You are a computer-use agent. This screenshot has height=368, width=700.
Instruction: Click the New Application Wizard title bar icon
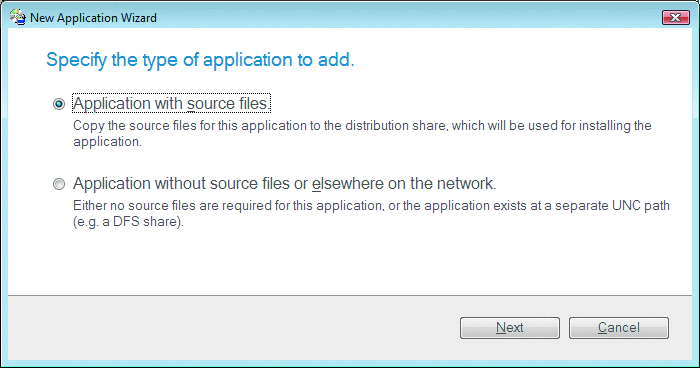[18, 17]
